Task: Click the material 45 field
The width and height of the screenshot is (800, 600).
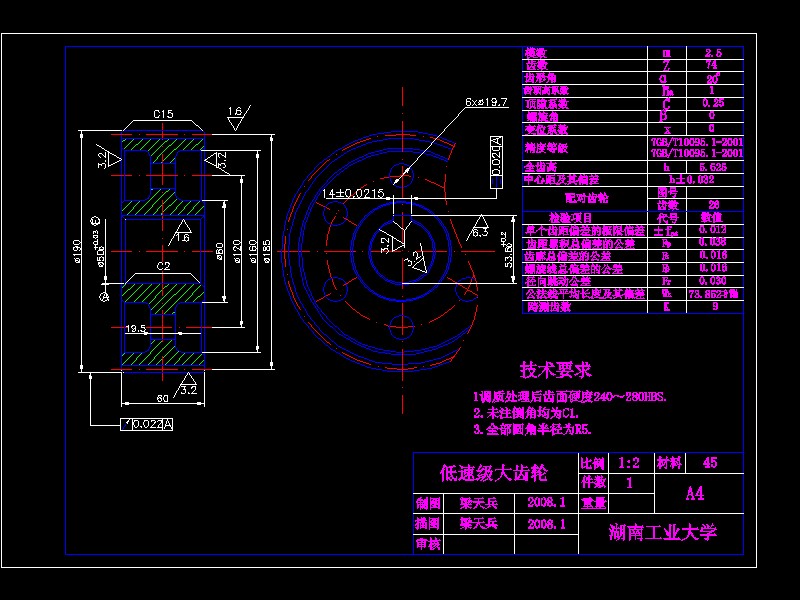Action: 713,463
